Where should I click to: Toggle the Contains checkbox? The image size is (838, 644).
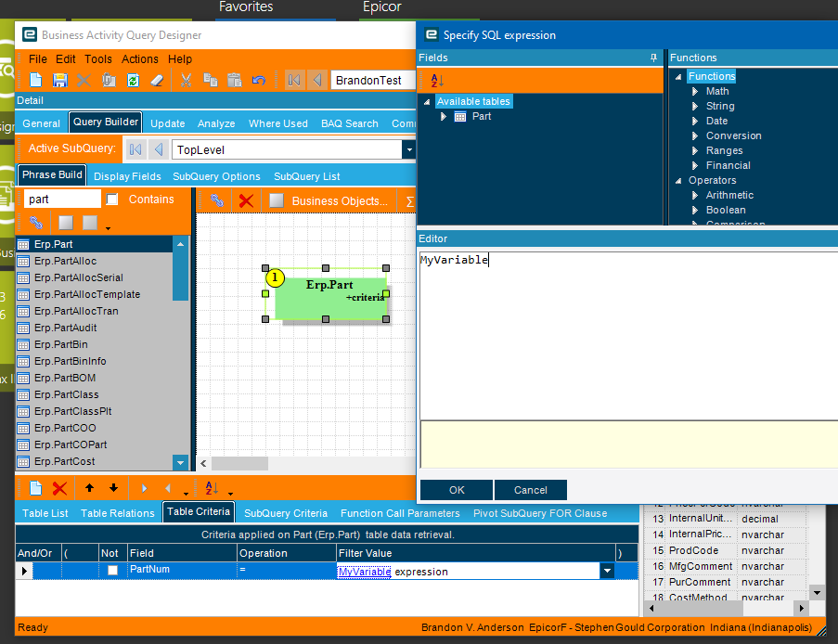click(112, 200)
